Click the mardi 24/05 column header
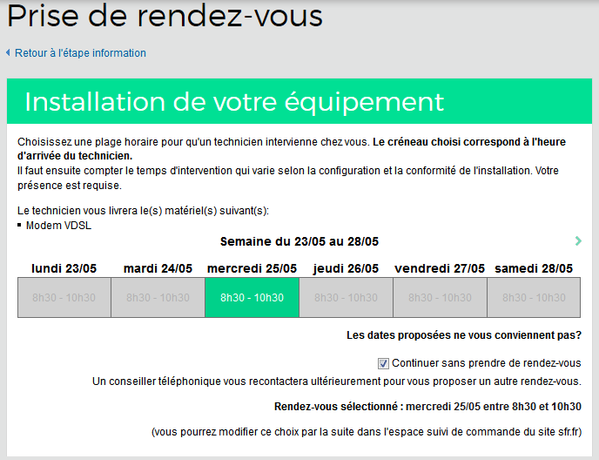 coord(158,269)
